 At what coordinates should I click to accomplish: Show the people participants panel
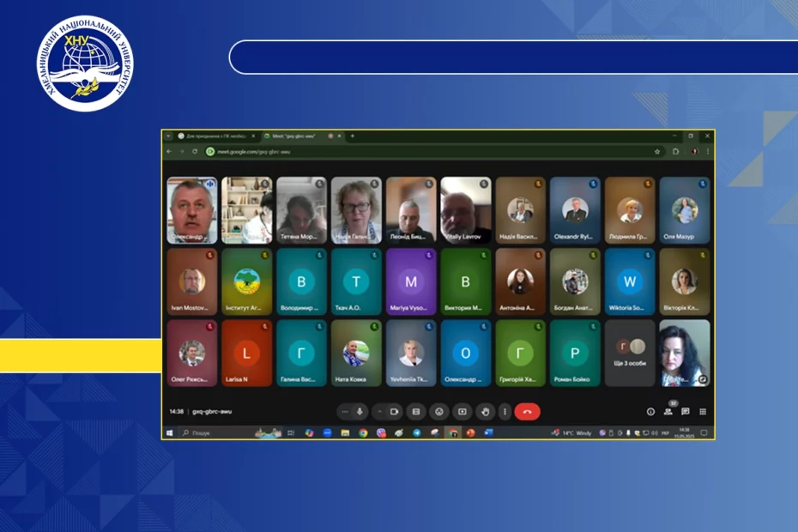[668, 411]
